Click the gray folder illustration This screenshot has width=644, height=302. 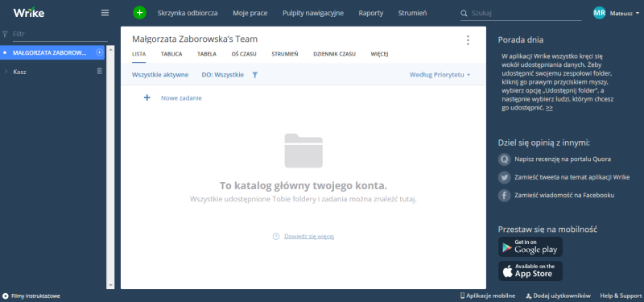(x=303, y=151)
